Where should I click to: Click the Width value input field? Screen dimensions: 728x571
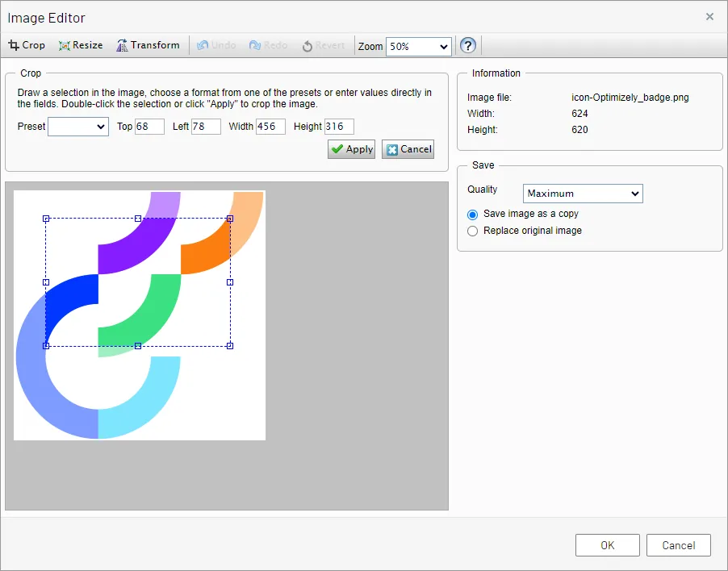(x=270, y=127)
